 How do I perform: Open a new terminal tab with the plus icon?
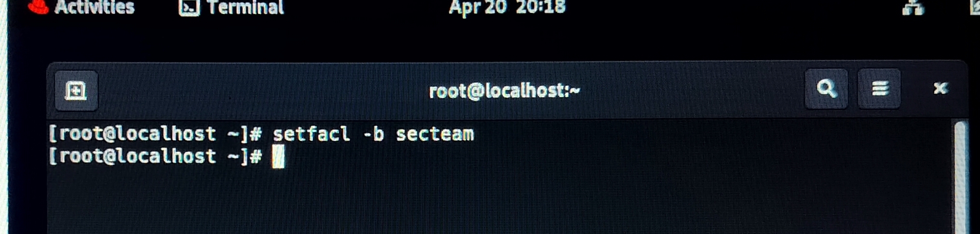[76, 91]
